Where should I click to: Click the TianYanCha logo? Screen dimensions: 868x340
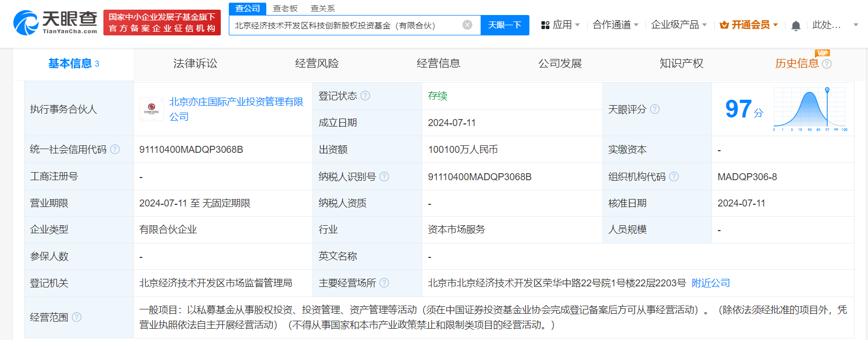(55, 23)
